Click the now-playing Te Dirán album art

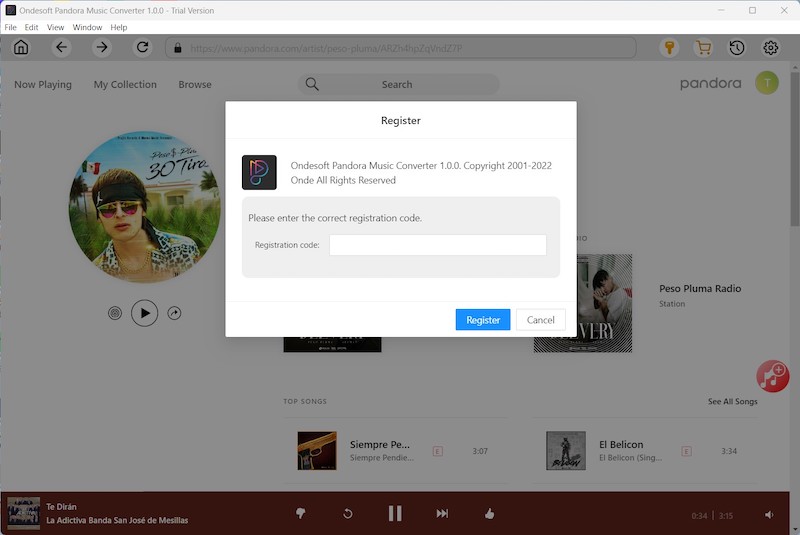pos(23,513)
